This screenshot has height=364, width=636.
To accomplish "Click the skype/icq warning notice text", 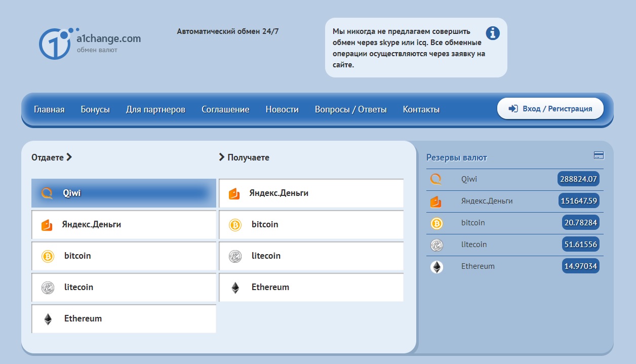I will pyautogui.click(x=409, y=48).
